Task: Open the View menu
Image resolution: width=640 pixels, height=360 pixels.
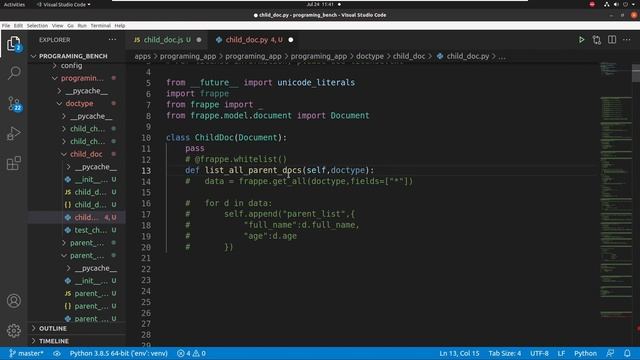Action: 58,25
